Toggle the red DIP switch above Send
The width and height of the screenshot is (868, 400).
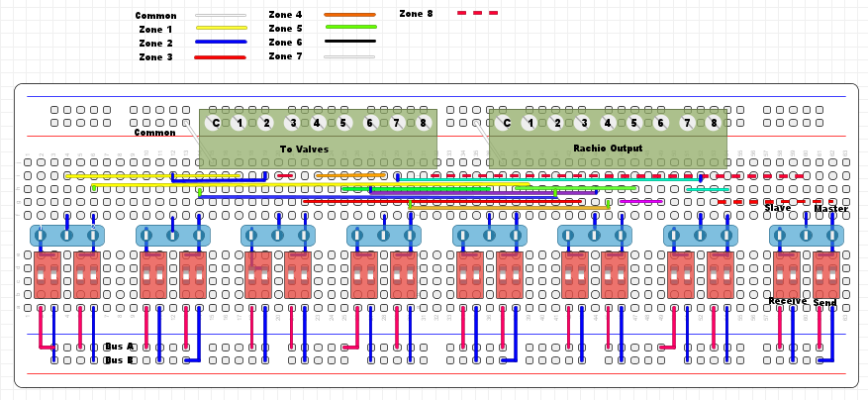(x=826, y=274)
